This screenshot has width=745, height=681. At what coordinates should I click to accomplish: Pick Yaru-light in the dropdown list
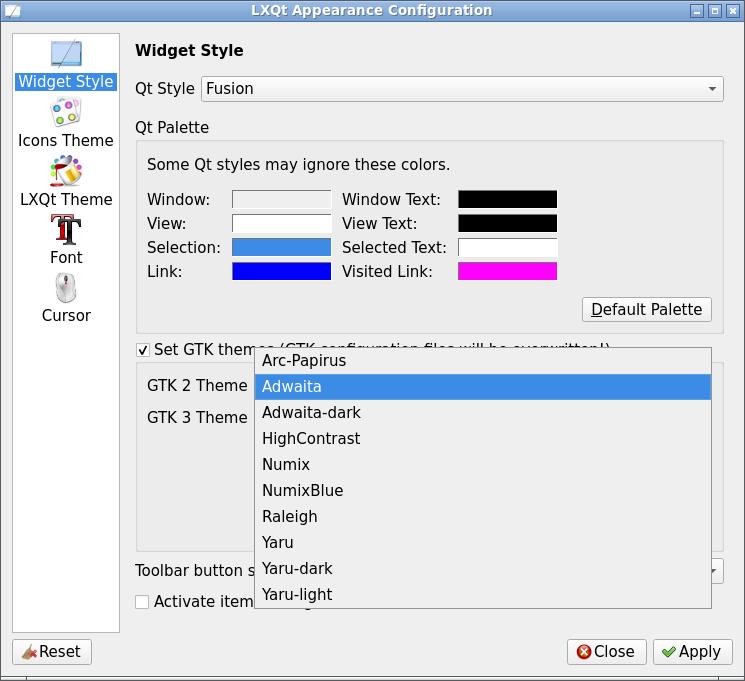tap(297, 595)
